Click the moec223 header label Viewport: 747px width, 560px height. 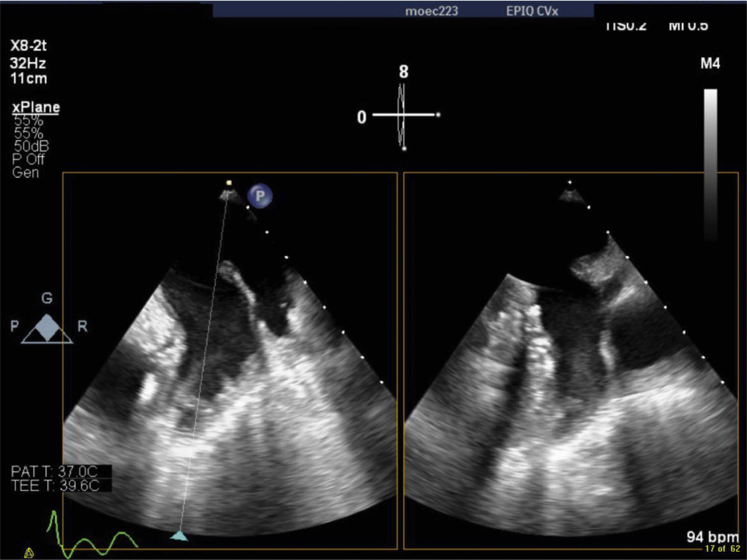431,11
